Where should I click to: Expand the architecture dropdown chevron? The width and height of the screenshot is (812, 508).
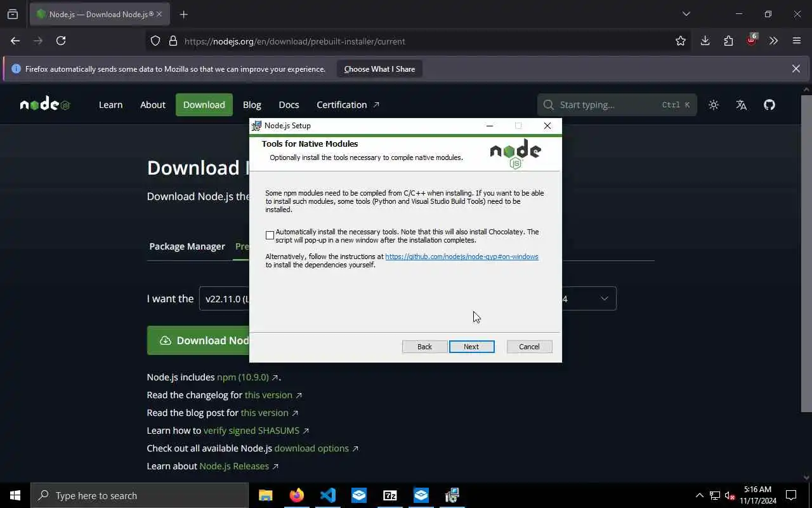(605, 298)
